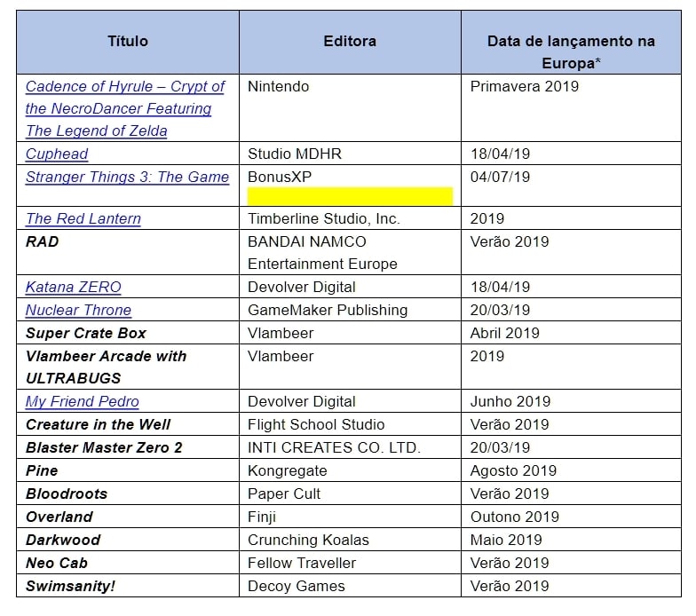Click Verão 2019 in the Bloodroots row
This screenshot has width=696, height=616.
click(510, 494)
